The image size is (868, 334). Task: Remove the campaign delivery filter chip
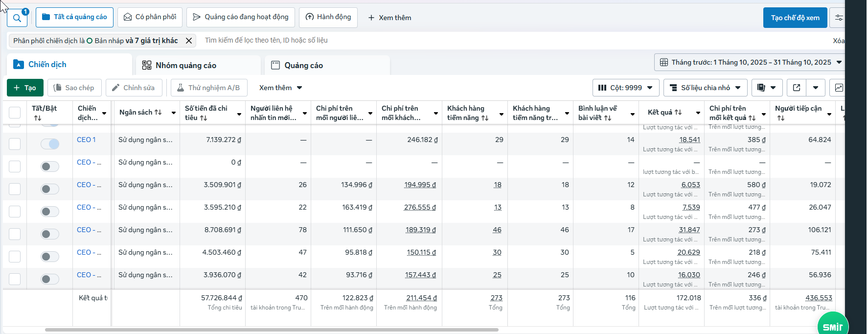[189, 41]
